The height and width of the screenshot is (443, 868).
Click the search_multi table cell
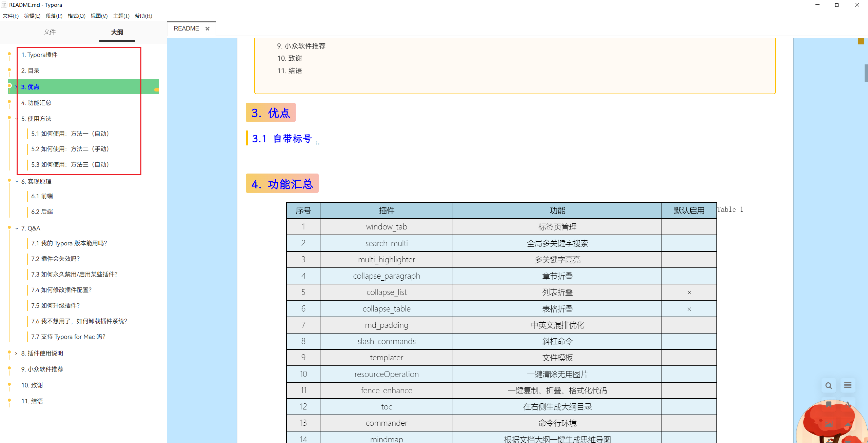387,243
